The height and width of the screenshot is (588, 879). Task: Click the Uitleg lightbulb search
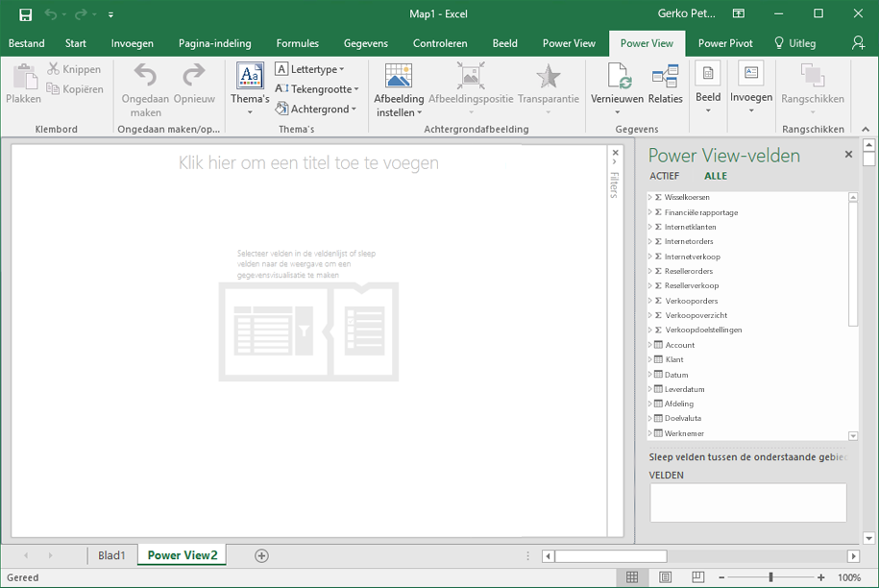(794, 43)
